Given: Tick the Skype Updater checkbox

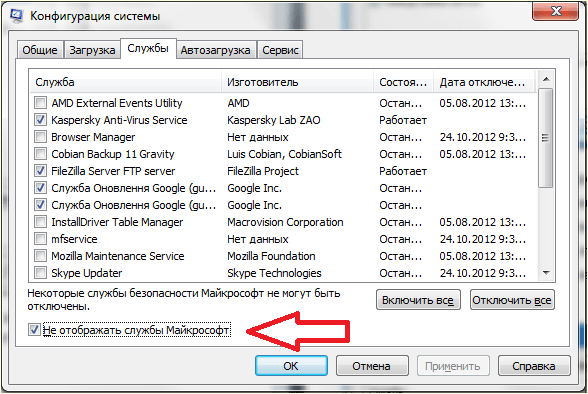Looking at the screenshot, I should click(40, 273).
